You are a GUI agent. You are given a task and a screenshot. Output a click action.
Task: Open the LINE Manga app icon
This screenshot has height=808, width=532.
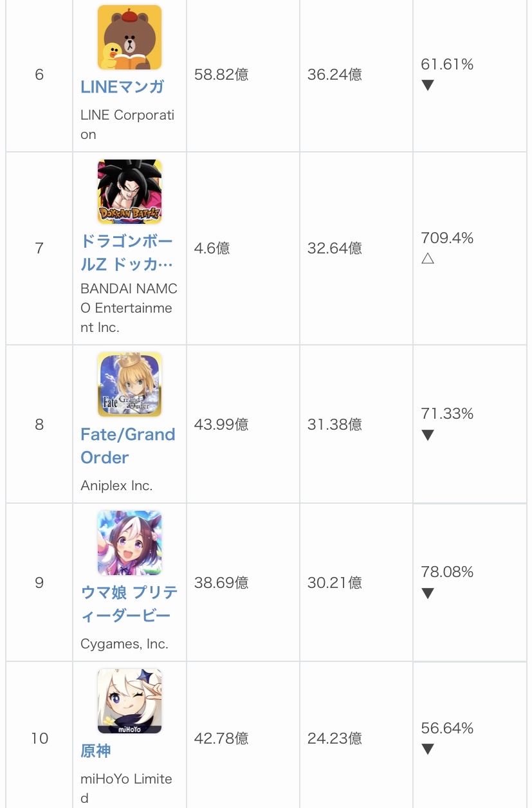tap(129, 37)
